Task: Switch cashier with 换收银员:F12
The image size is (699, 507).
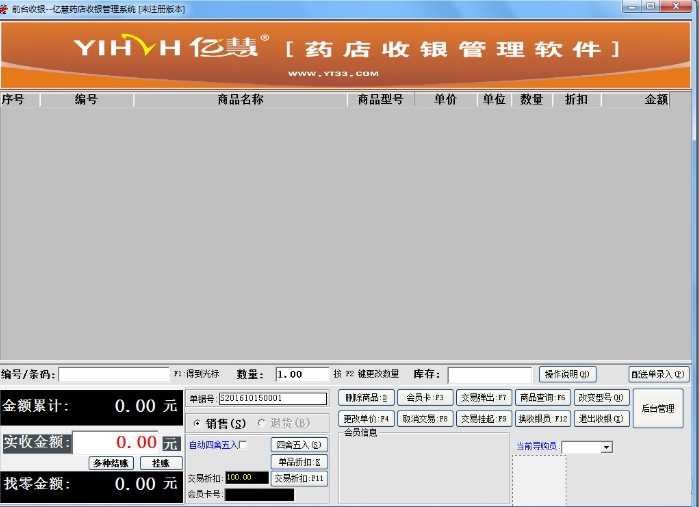Action: (543, 419)
